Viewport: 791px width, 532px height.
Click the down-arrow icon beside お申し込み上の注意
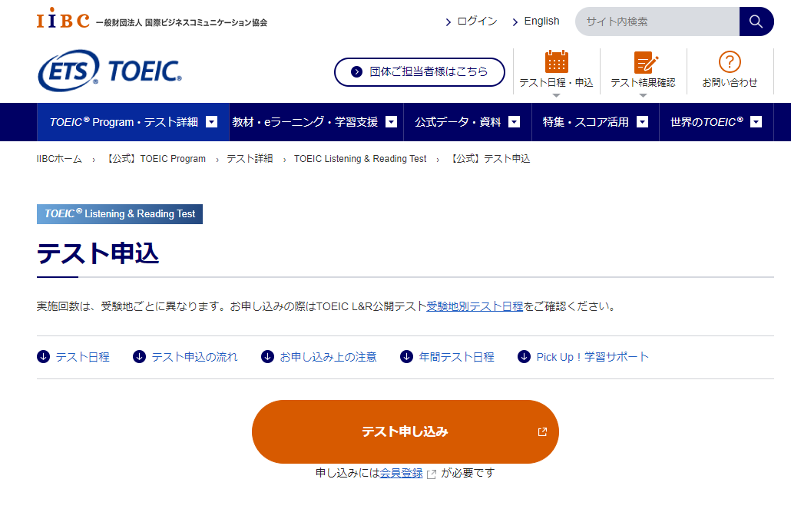tap(267, 356)
